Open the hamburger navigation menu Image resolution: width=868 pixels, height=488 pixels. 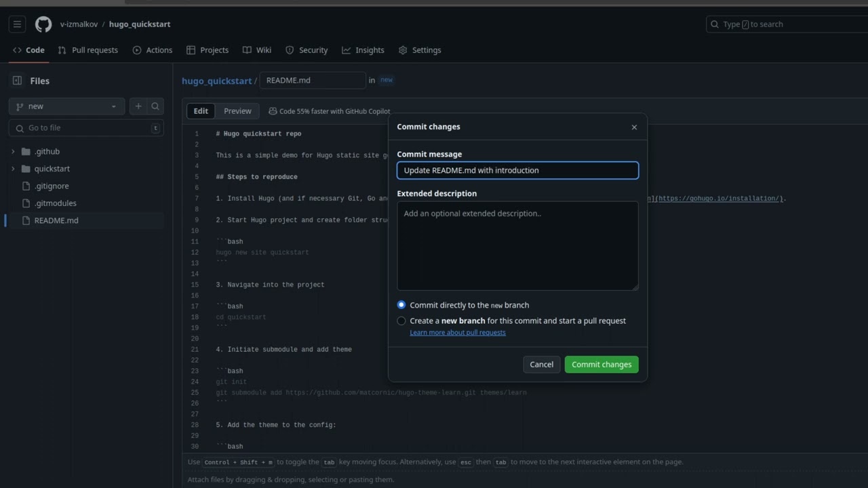pyautogui.click(x=17, y=24)
